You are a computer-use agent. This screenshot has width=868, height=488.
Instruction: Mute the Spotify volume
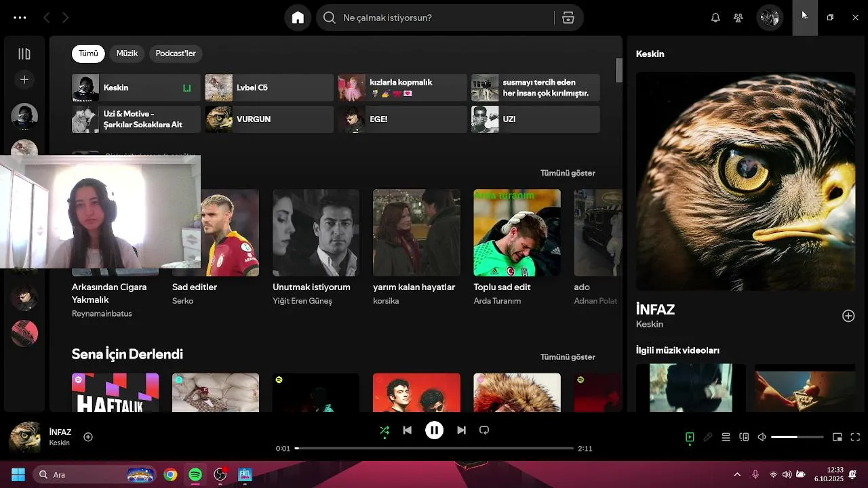click(762, 437)
